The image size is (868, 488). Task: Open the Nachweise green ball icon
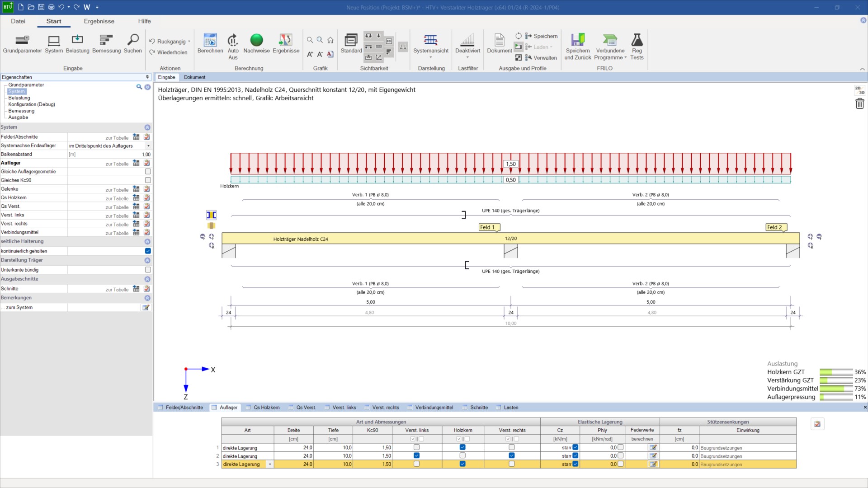coord(256,41)
